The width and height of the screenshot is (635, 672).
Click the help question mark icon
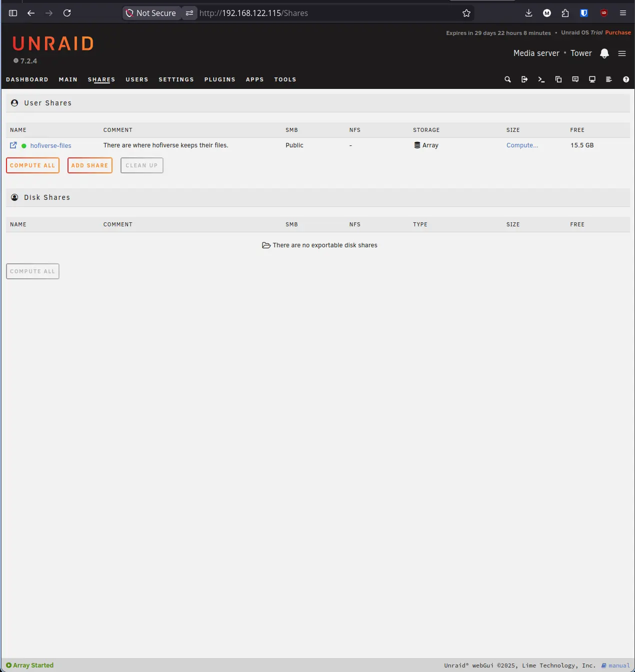coord(626,79)
